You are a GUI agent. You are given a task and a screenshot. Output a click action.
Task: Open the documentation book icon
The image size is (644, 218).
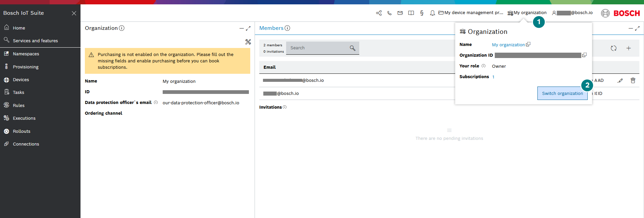pos(411,13)
